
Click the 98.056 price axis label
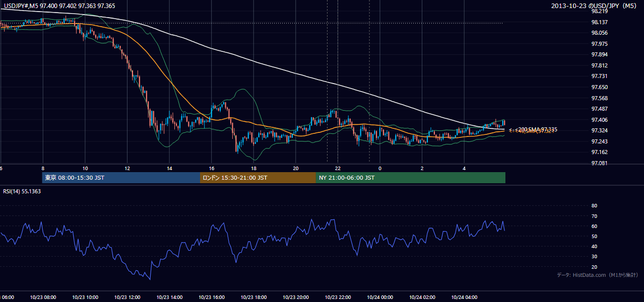click(599, 33)
